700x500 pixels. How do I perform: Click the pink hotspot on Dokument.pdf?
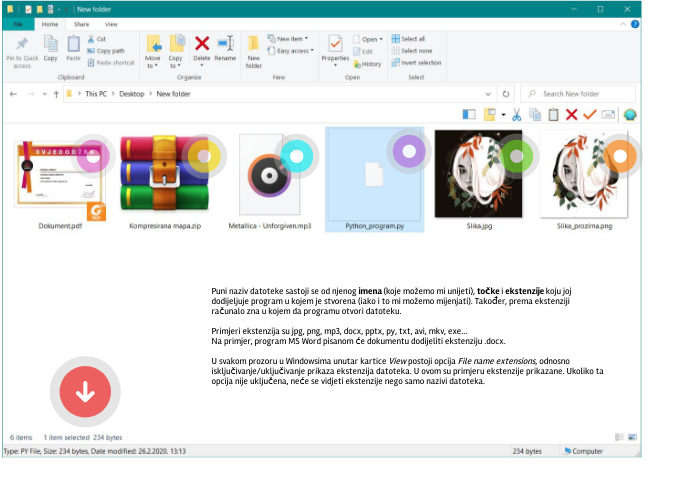pos(93,155)
